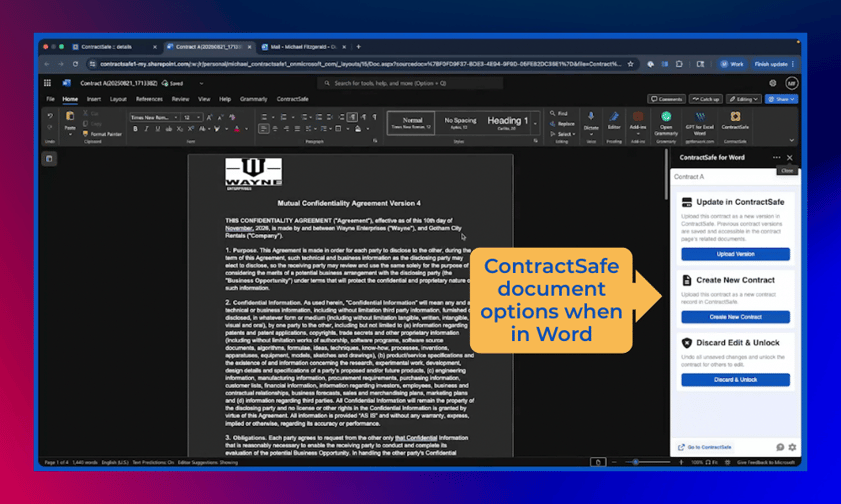
Task: Click Format Painter
Action: tap(102, 134)
